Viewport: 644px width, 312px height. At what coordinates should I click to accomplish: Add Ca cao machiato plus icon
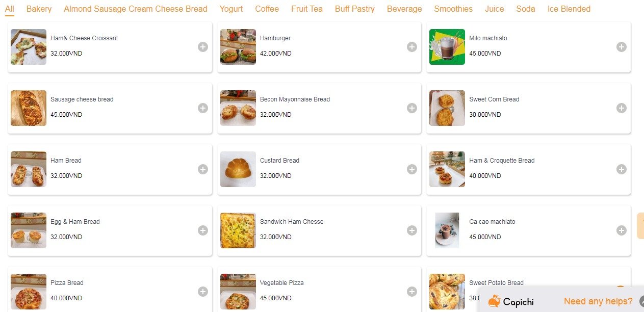[x=621, y=230]
